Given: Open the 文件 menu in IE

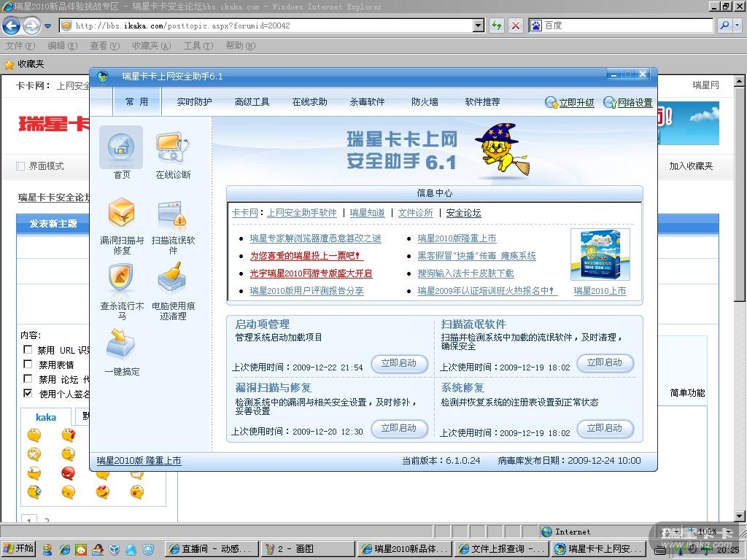Looking at the screenshot, I should pos(20,46).
